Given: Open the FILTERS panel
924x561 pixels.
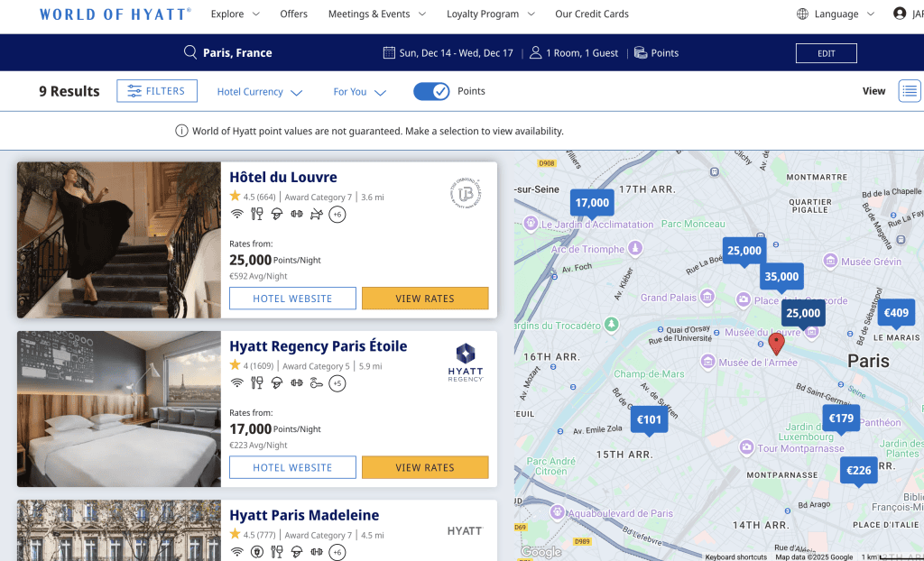Looking at the screenshot, I should [157, 91].
